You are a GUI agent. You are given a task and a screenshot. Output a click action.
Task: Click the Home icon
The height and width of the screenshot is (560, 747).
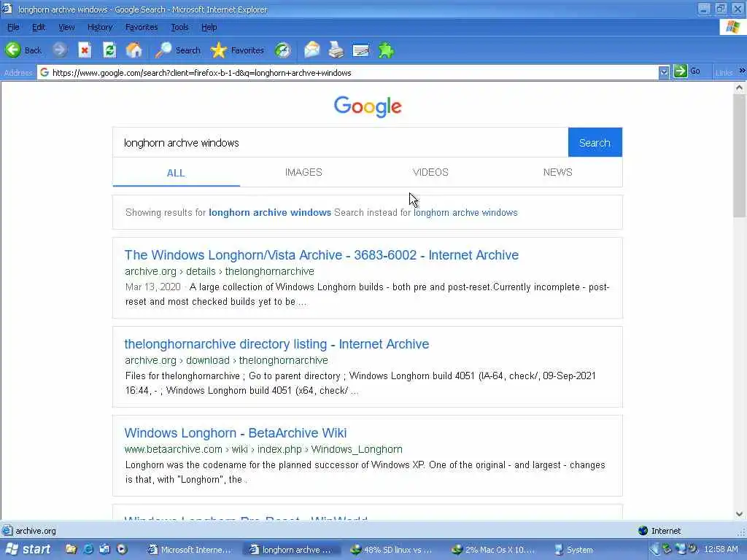(x=134, y=50)
